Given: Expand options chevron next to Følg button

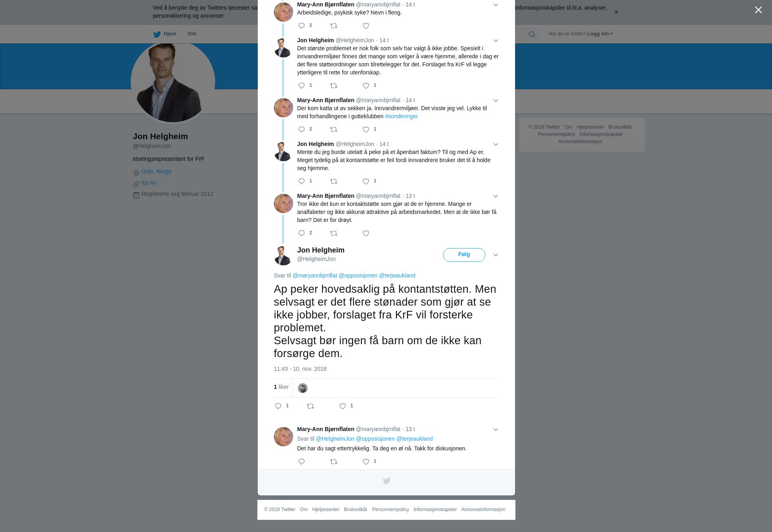Looking at the screenshot, I should point(496,255).
